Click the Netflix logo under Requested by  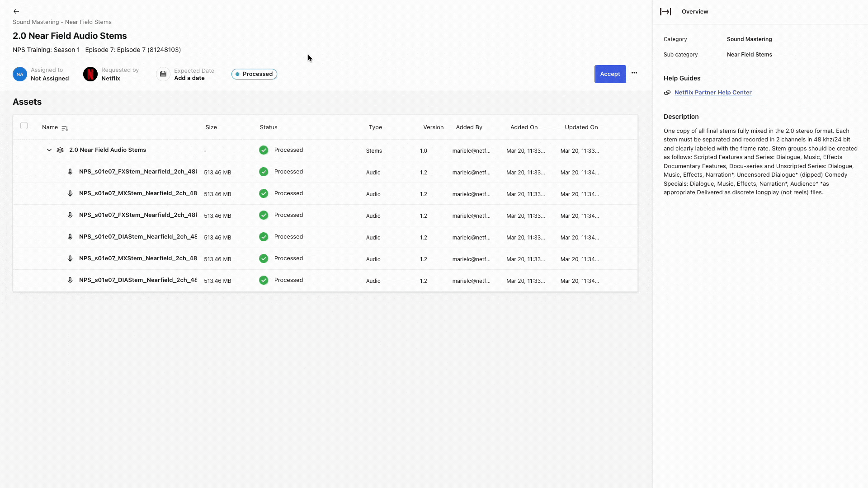coord(90,74)
